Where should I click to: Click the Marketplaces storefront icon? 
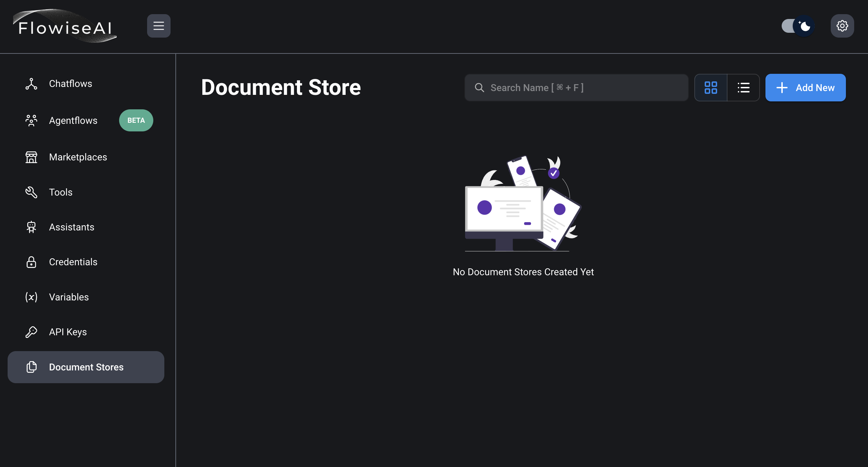(31, 157)
